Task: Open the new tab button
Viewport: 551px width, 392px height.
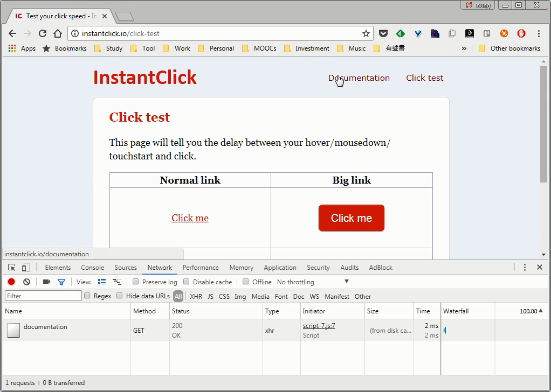Action: pyautogui.click(x=125, y=16)
